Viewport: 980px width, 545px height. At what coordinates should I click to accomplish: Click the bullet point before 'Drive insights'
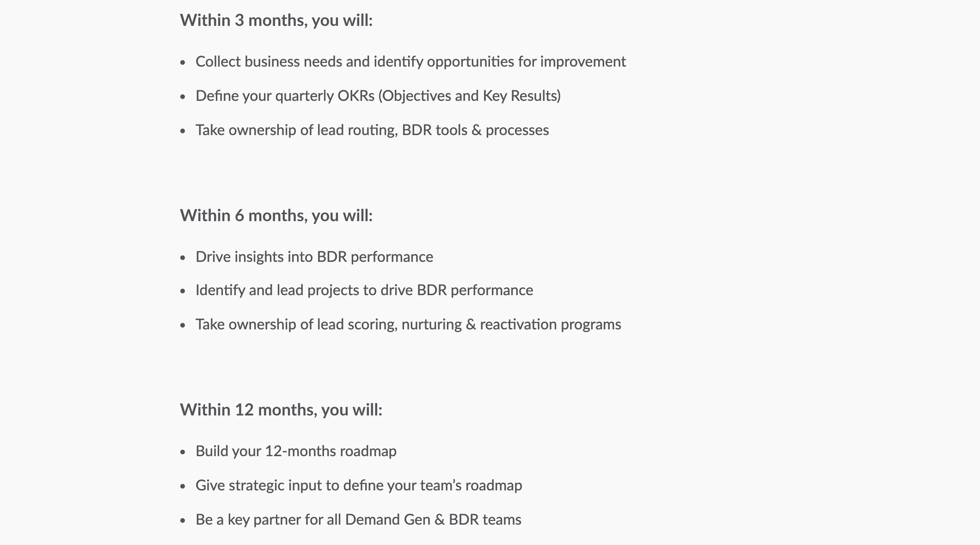coord(183,258)
